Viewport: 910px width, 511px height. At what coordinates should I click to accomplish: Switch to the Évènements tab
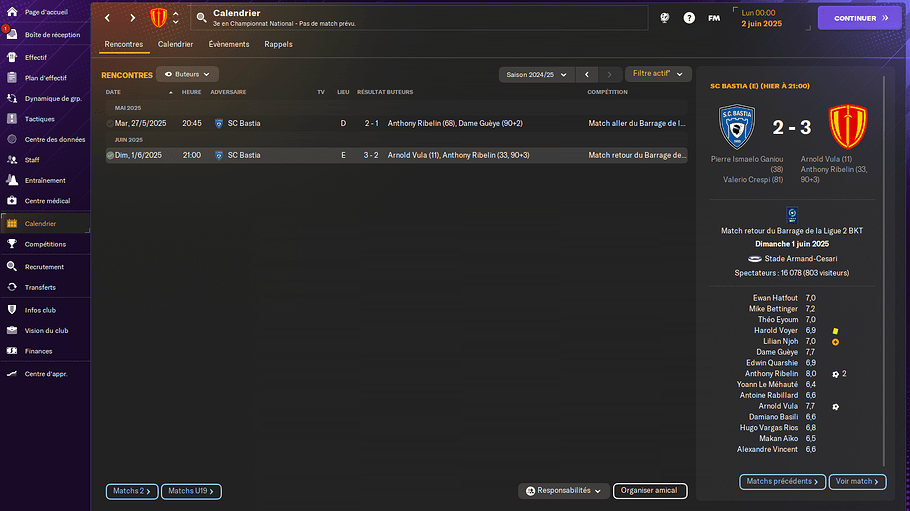[x=229, y=45]
